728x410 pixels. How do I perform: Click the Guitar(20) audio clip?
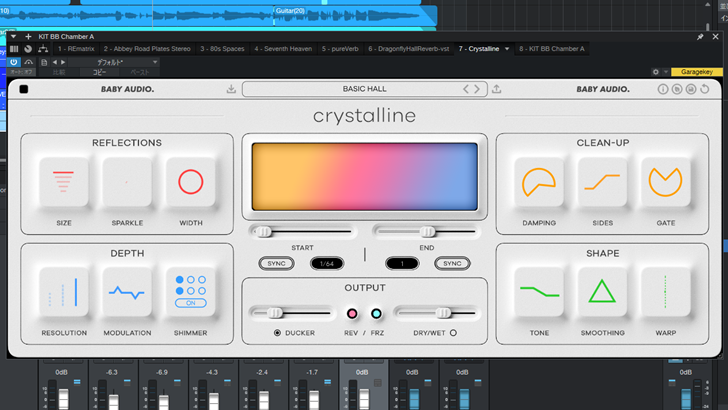[355, 15]
